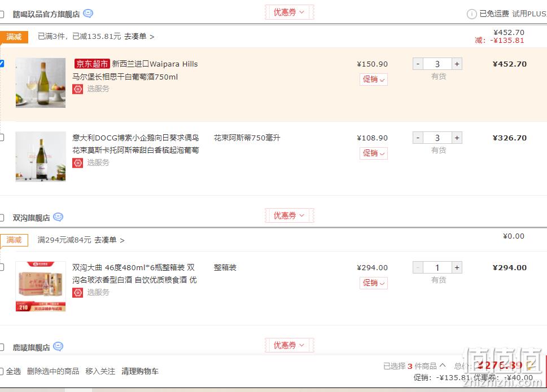
Task: Increase quantity of Waipara Hills wine
Action: coord(457,64)
